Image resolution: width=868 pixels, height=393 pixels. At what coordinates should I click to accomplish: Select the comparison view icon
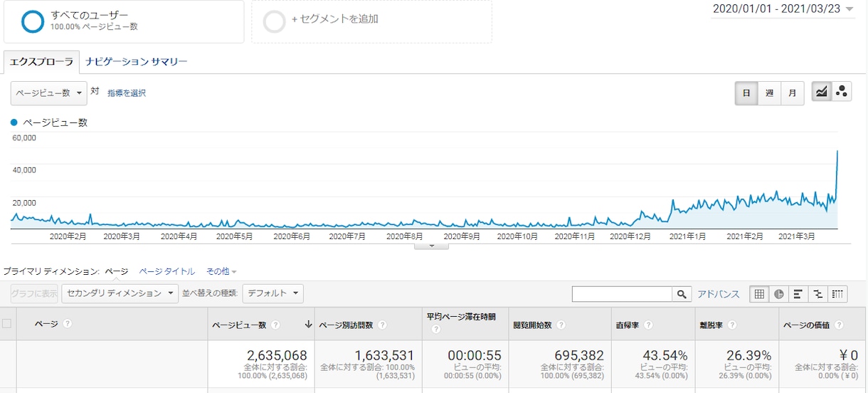click(x=818, y=294)
